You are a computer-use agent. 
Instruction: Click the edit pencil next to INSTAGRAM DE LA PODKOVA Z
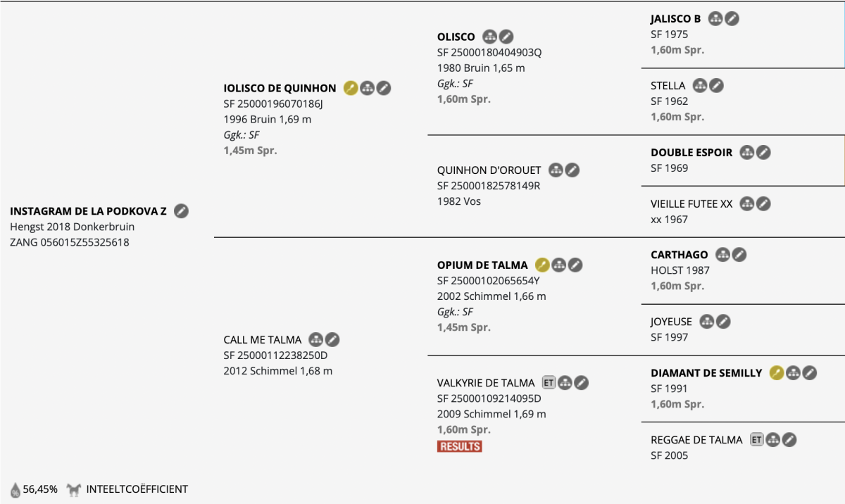[x=181, y=210]
